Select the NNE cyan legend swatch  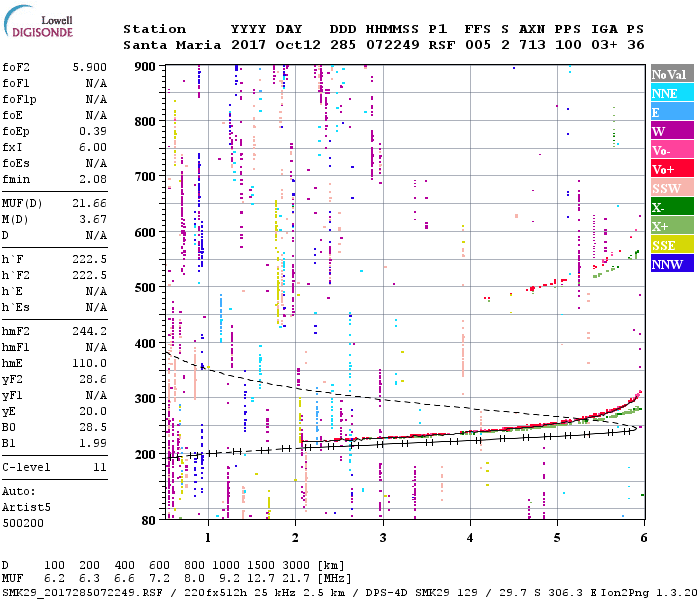coord(672,93)
